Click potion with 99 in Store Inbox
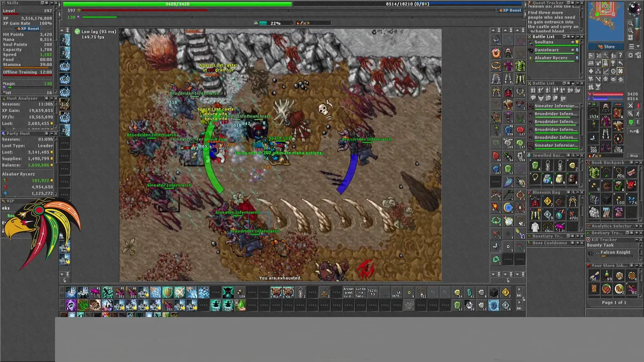The width and height of the screenshot is (644, 362). point(607,276)
